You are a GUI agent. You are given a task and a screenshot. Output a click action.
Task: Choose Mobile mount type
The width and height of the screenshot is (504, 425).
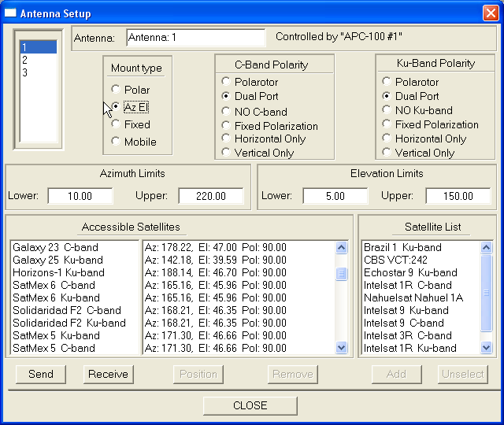[x=117, y=142]
